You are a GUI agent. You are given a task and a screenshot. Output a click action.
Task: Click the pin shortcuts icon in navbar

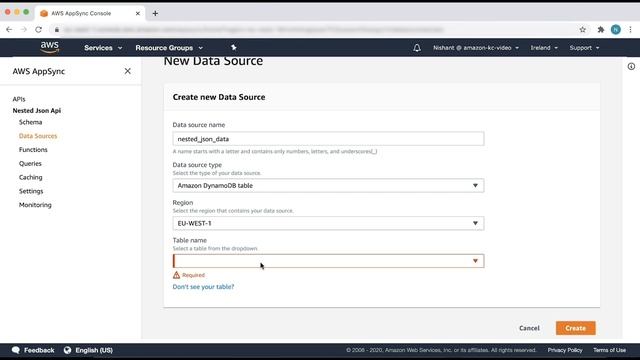click(x=233, y=48)
